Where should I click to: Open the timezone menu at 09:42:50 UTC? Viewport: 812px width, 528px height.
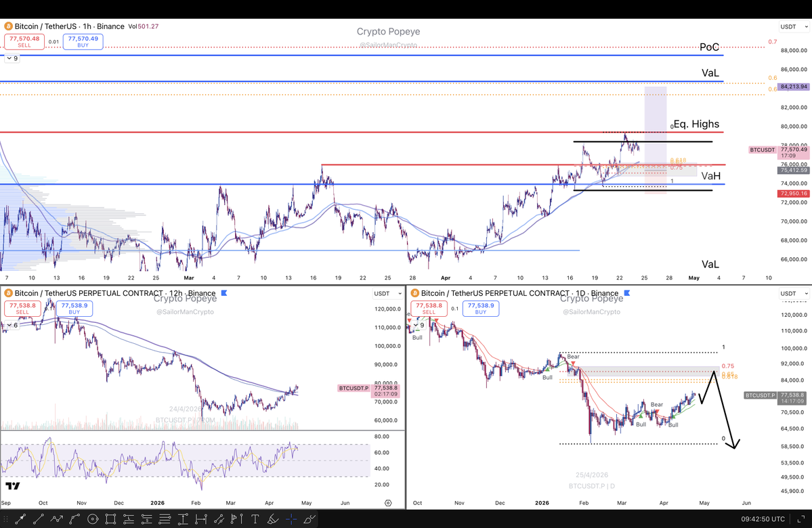point(763,519)
